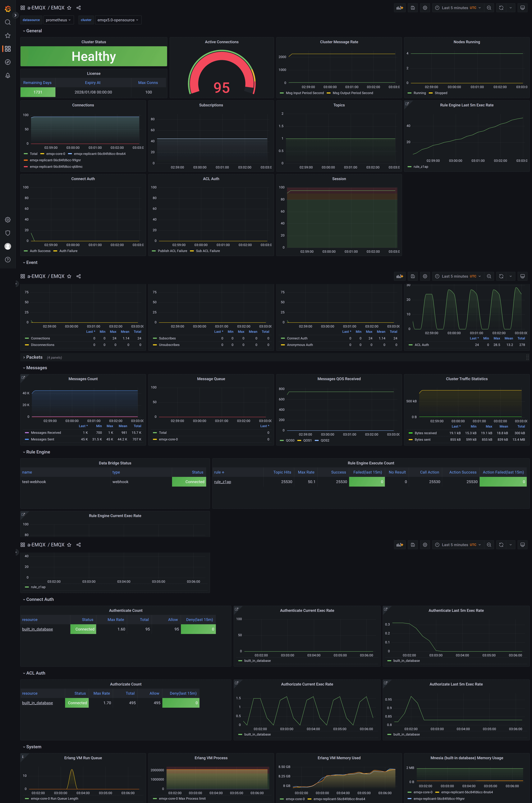Open Server admin shield icon

click(7, 233)
